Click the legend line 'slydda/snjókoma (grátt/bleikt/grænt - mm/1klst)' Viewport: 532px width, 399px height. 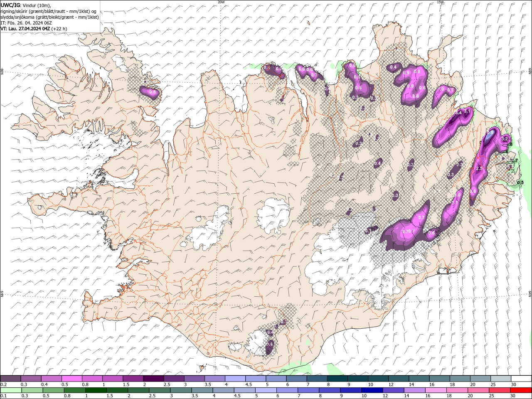(x=49, y=17)
